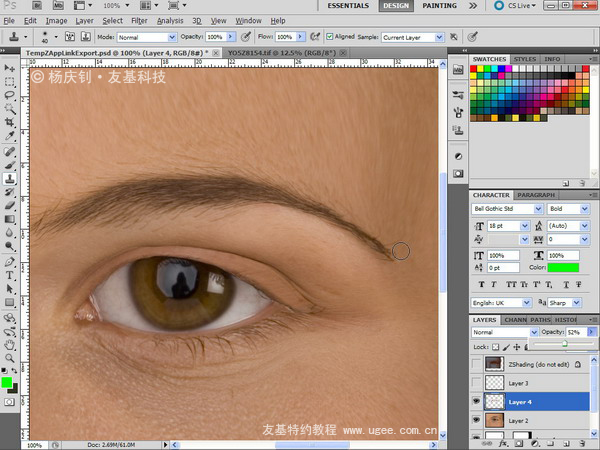Screen dimensions: 600x450
Task: Toggle the Clone Source panel button
Action: click(x=86, y=37)
